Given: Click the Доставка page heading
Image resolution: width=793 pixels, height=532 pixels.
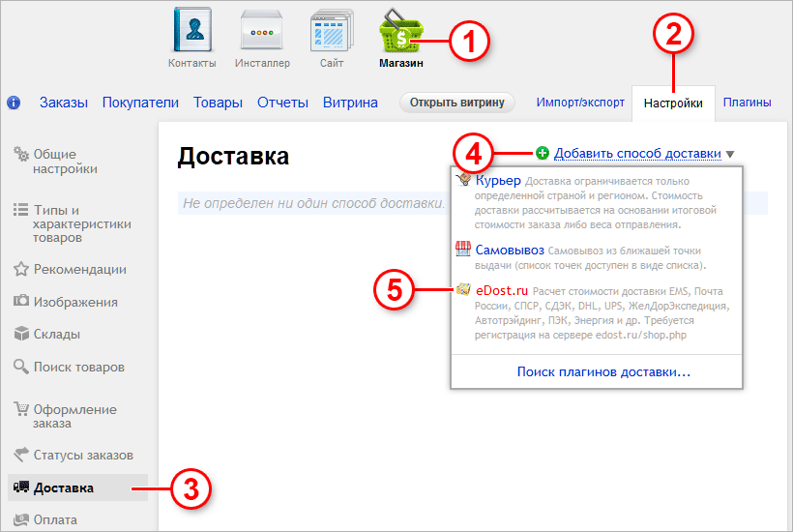Looking at the screenshot, I should coord(233,156).
